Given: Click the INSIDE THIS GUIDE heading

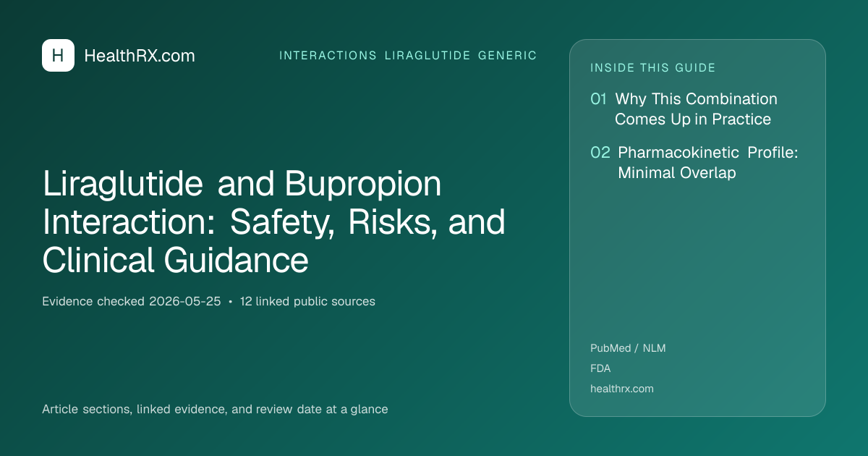Looking at the screenshot, I should [653, 68].
